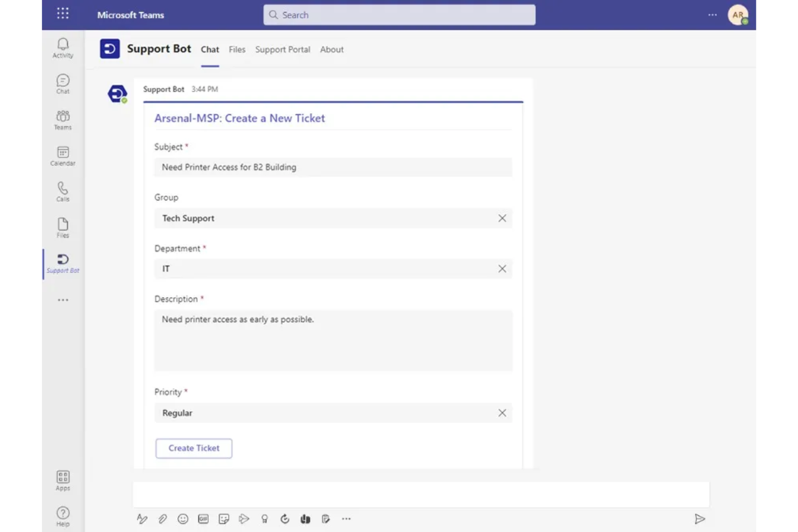Open the About section of Support Bot

tap(332, 49)
